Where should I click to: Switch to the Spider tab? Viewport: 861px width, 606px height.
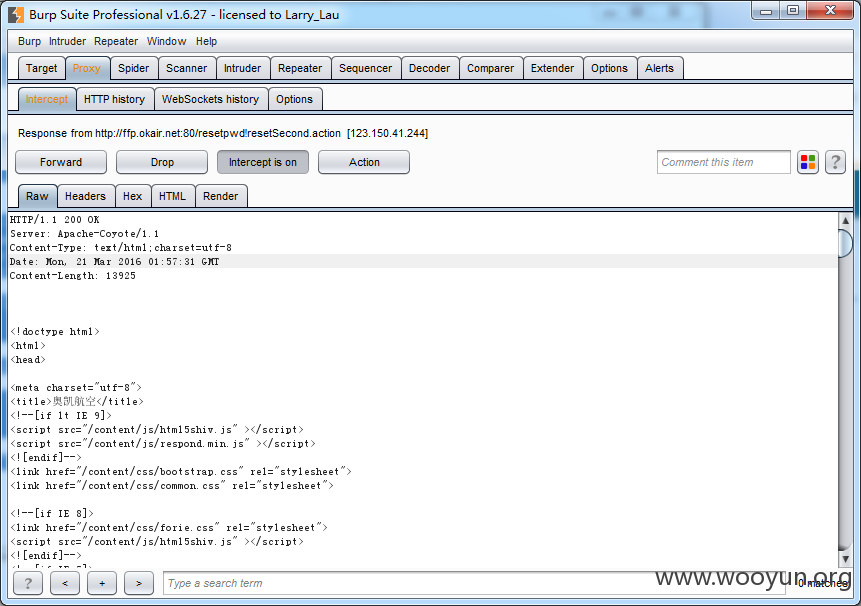pyautogui.click(x=133, y=68)
